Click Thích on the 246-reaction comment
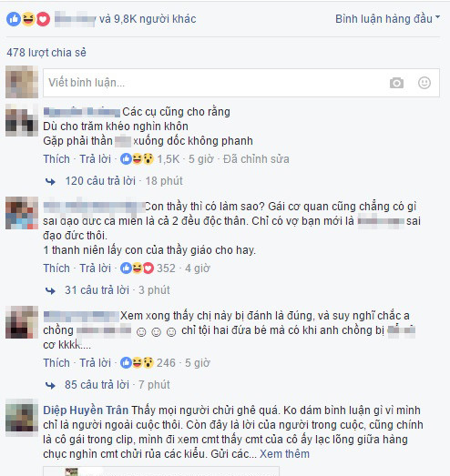Viewport: 450px width, 476px height. (56, 363)
